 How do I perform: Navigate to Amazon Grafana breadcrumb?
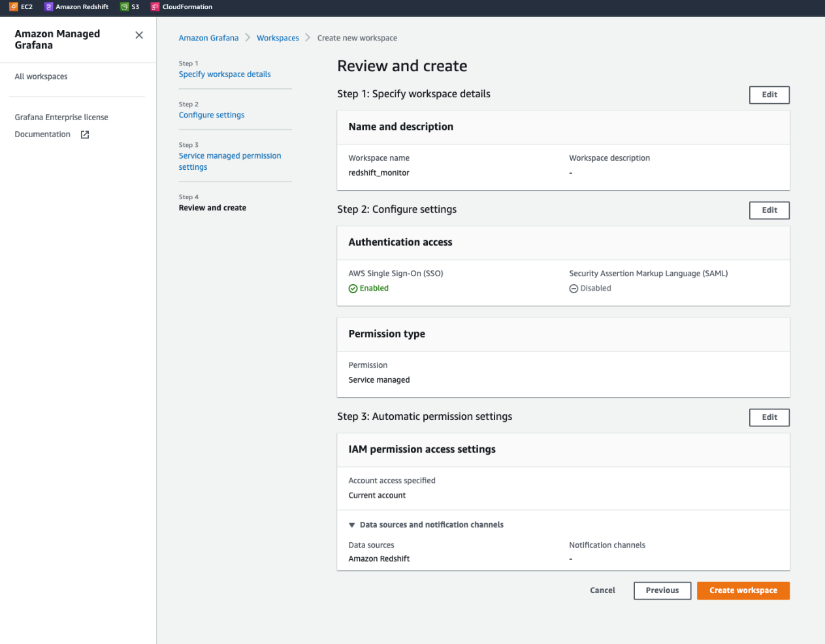point(208,38)
